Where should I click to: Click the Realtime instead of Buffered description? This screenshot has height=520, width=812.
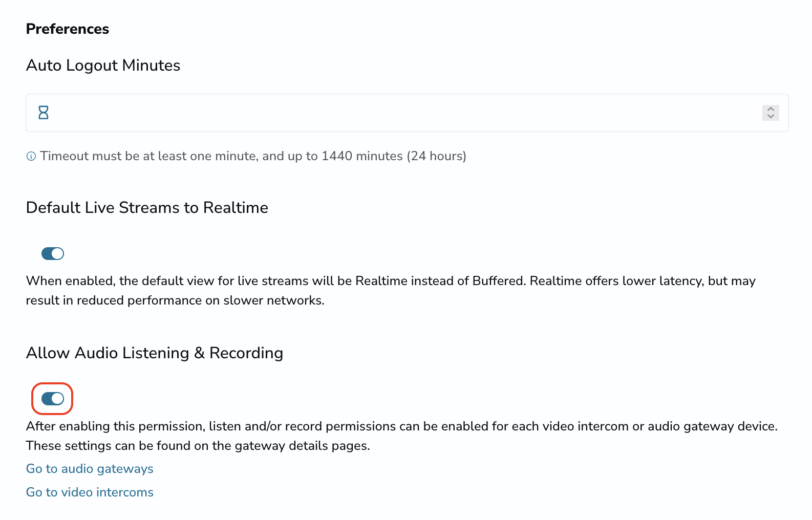391,291
